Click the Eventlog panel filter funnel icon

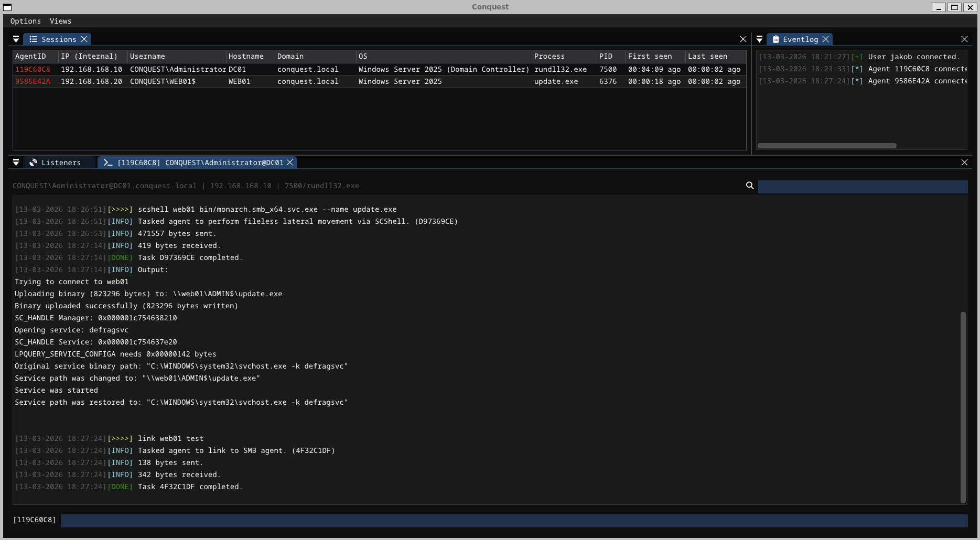click(759, 39)
